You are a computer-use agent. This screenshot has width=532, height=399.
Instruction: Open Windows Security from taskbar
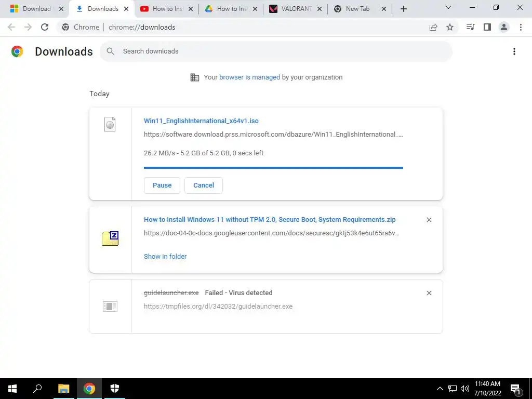[115, 389]
